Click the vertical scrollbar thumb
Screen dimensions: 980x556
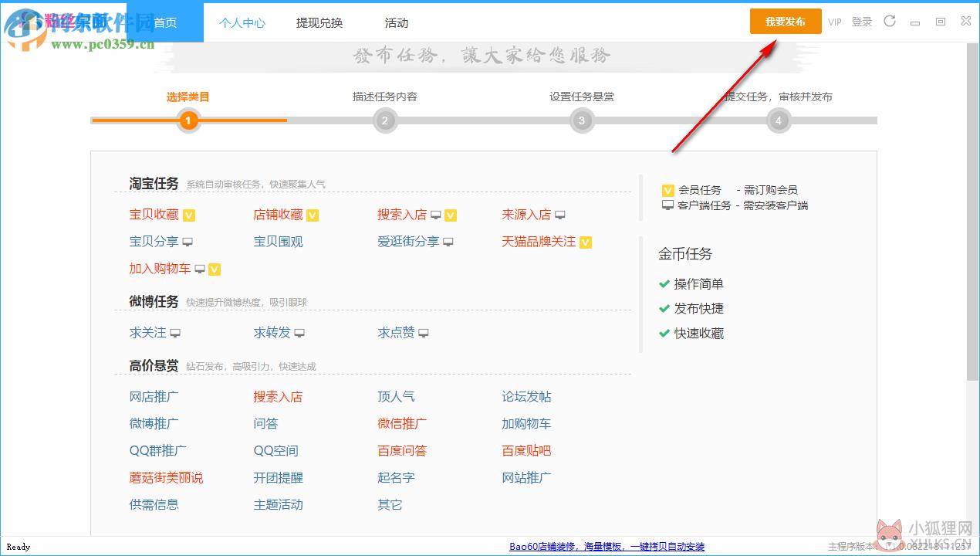pyautogui.click(x=972, y=212)
